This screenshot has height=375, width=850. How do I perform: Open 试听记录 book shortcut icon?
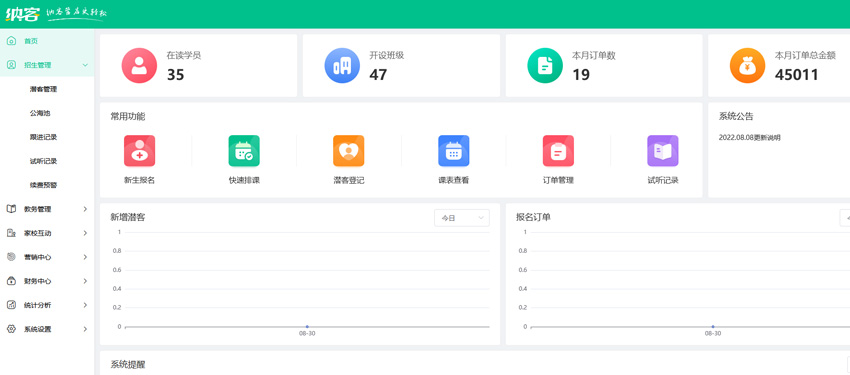click(x=663, y=151)
